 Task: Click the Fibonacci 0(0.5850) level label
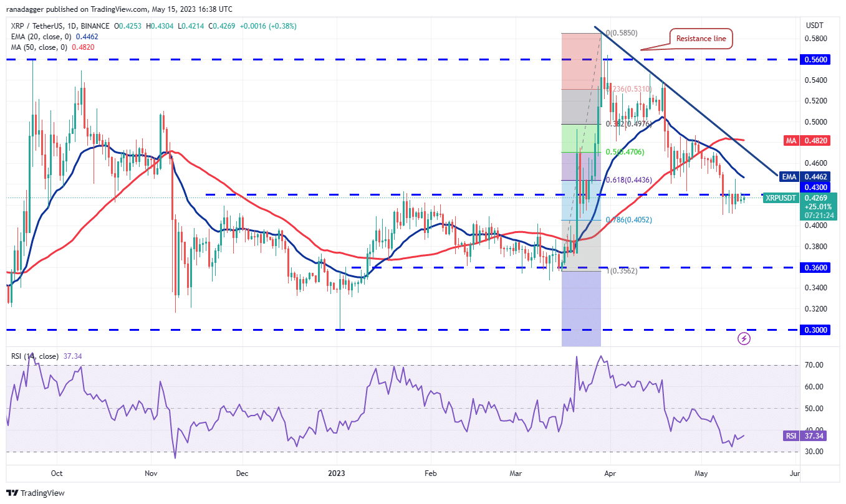pyautogui.click(x=621, y=33)
